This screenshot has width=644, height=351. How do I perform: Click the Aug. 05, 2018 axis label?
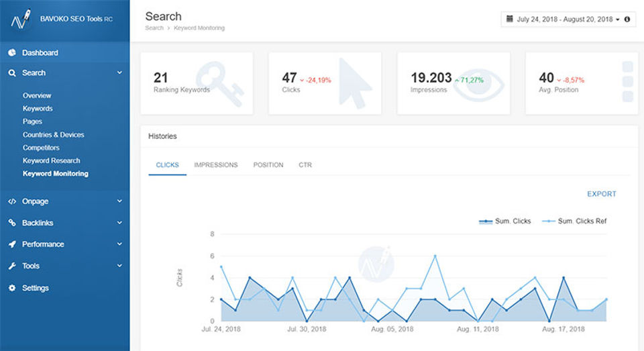(392, 330)
